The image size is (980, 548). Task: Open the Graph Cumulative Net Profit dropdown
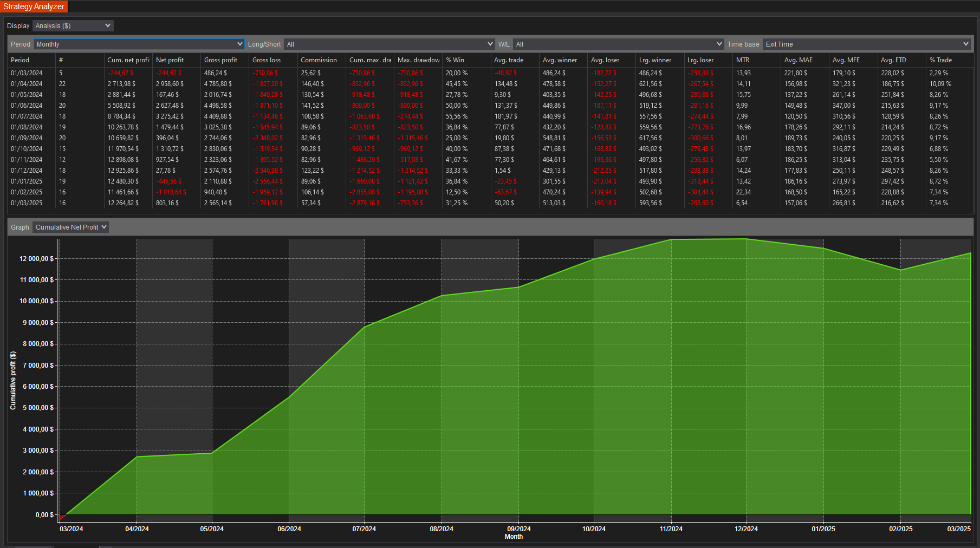click(x=70, y=227)
